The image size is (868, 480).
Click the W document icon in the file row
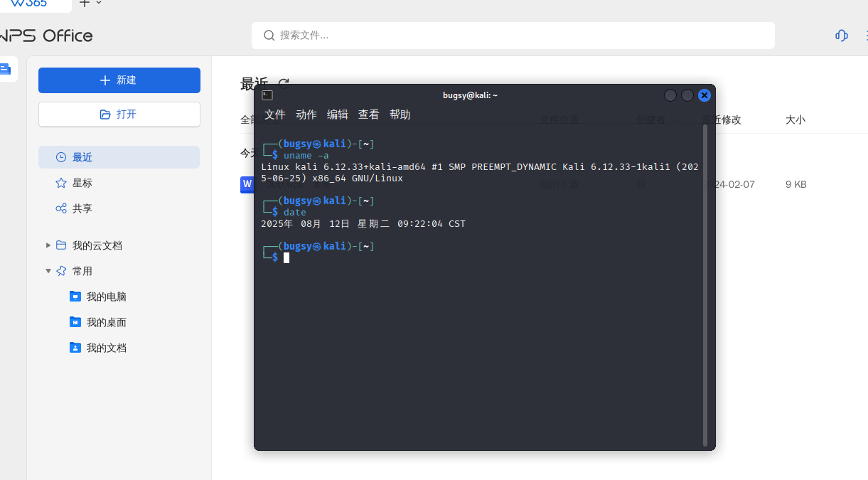(x=247, y=184)
